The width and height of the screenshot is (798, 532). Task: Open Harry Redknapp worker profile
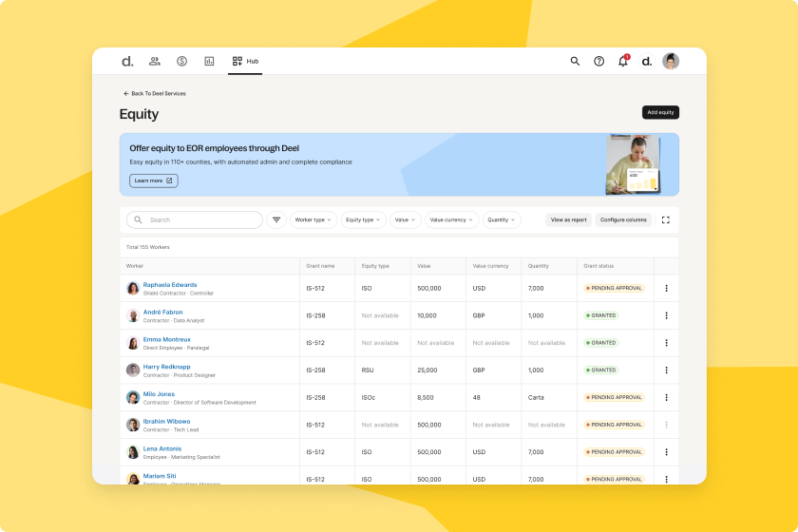coord(167,367)
